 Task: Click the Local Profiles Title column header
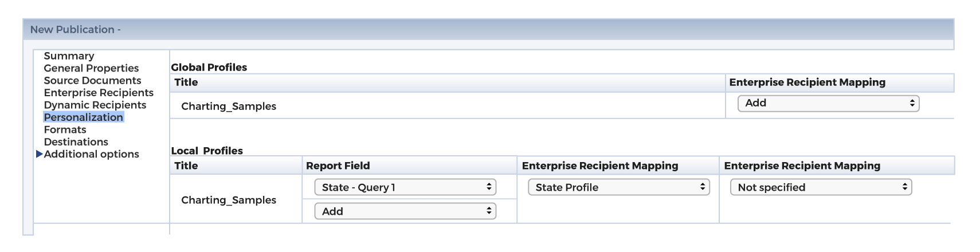(x=186, y=166)
